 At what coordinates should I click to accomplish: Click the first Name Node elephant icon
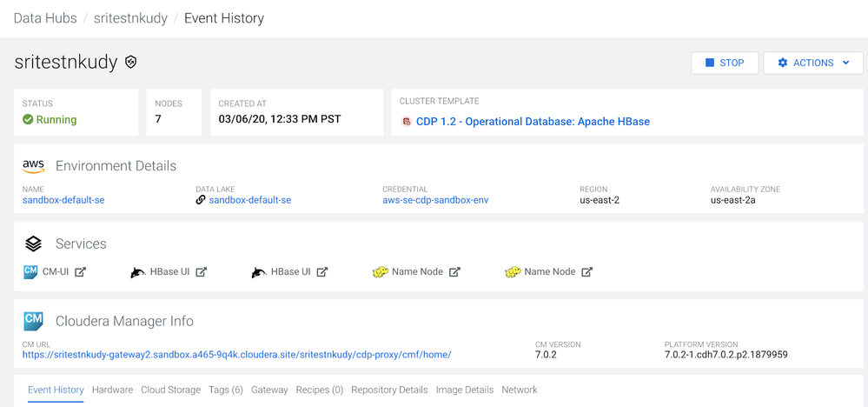coord(380,272)
